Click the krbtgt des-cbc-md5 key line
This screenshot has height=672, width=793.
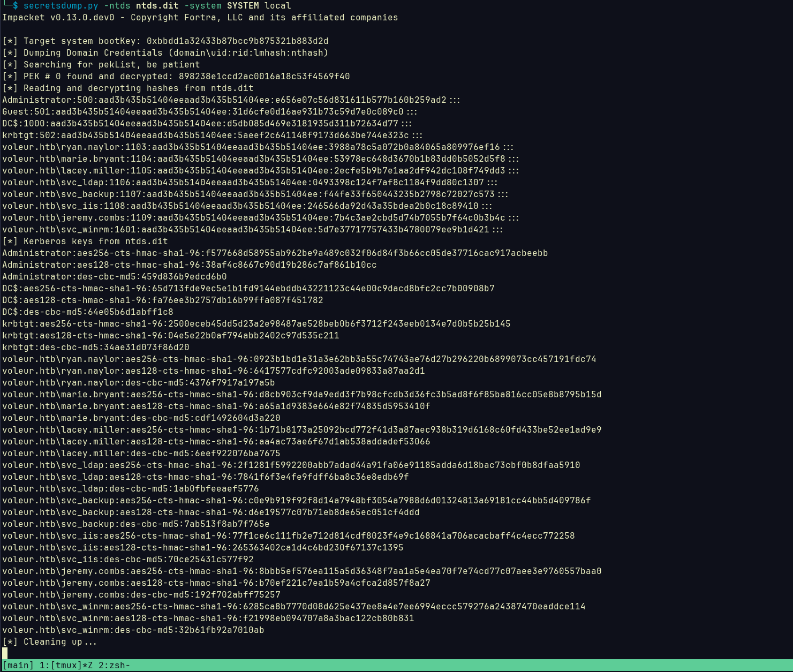(96, 348)
